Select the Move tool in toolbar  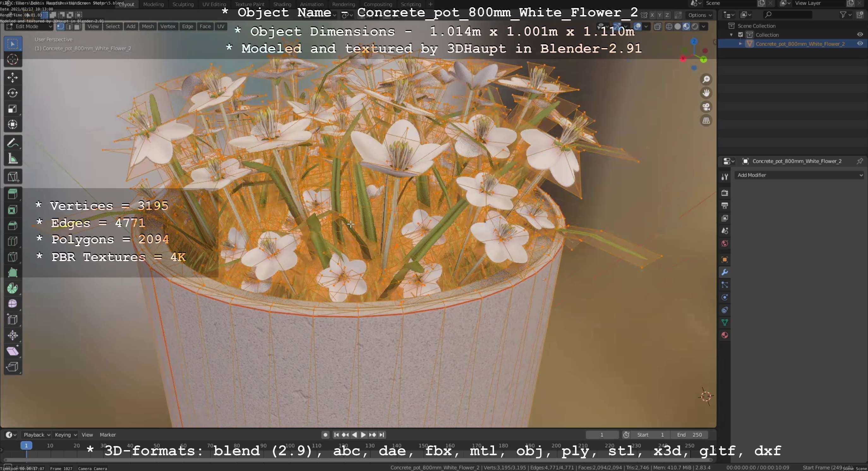pyautogui.click(x=12, y=77)
